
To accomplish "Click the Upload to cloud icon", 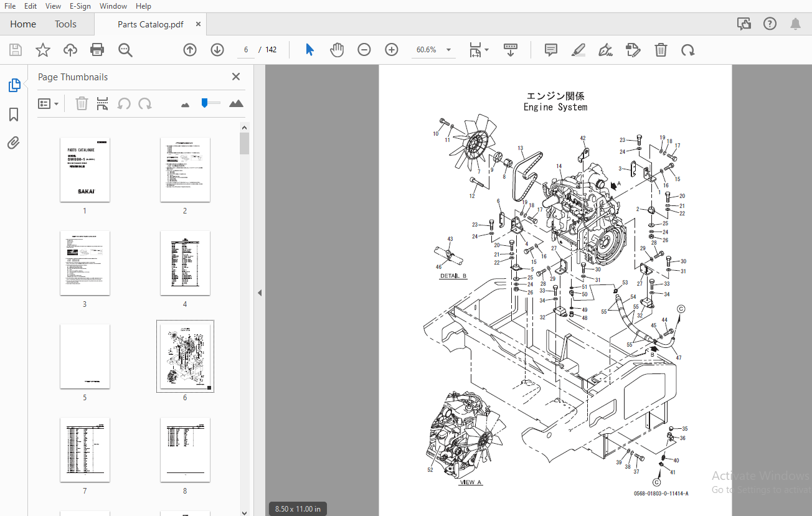I will 70,50.
